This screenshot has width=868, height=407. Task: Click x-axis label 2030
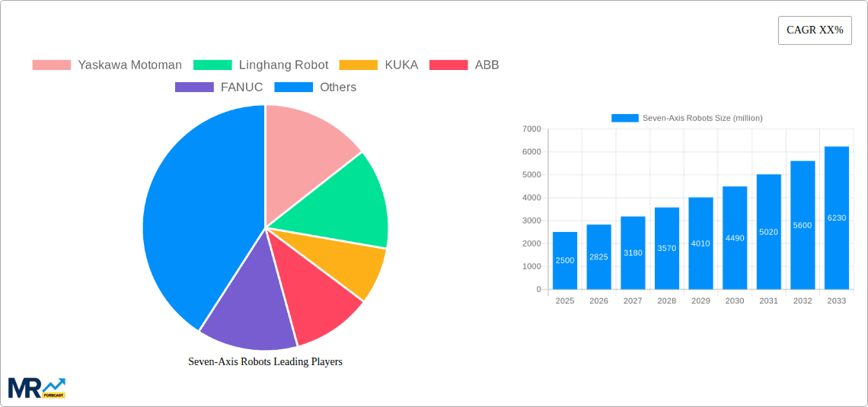pos(735,300)
